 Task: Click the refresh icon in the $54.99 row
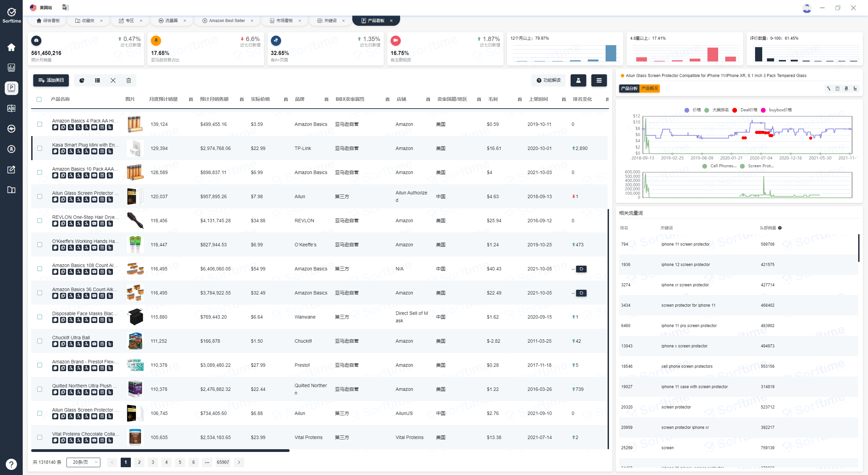581,269
